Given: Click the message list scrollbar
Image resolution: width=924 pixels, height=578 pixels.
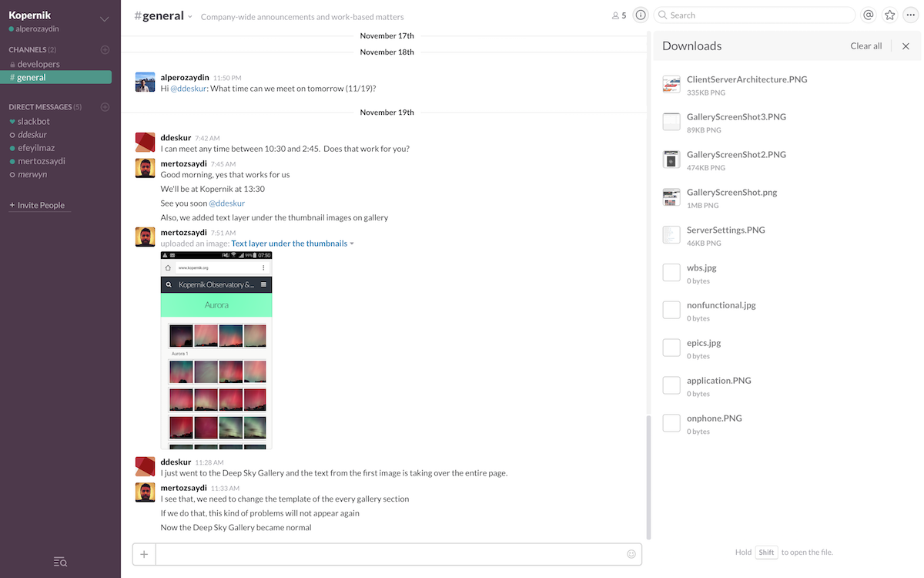Looking at the screenshot, I should [x=648, y=476].
